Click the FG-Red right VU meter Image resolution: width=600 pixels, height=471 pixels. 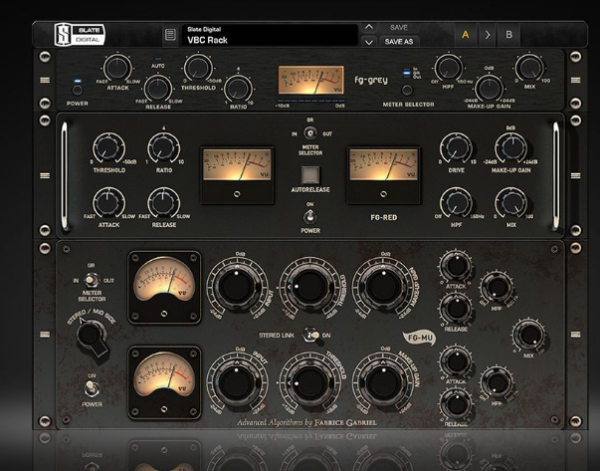click(x=382, y=166)
